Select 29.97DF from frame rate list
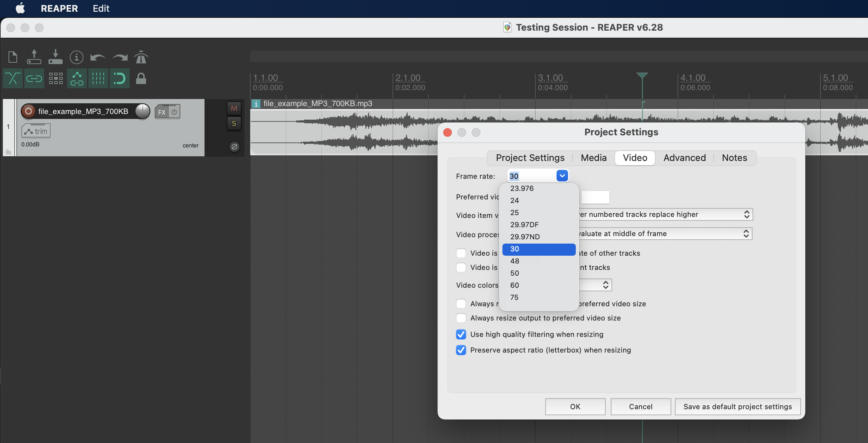 click(524, 225)
